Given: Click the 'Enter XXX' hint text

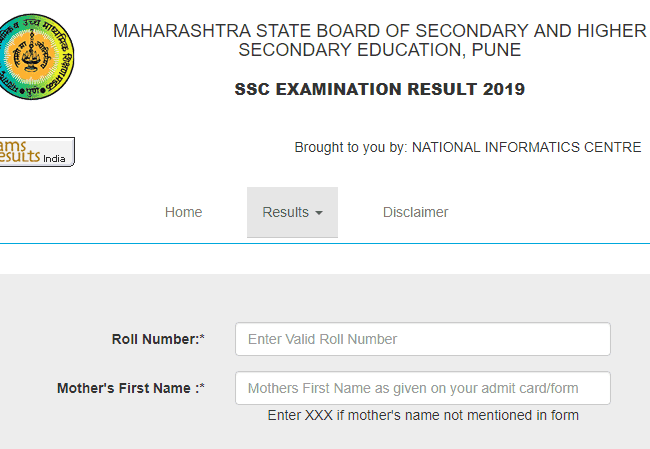Looking at the screenshot, I should (423, 415).
